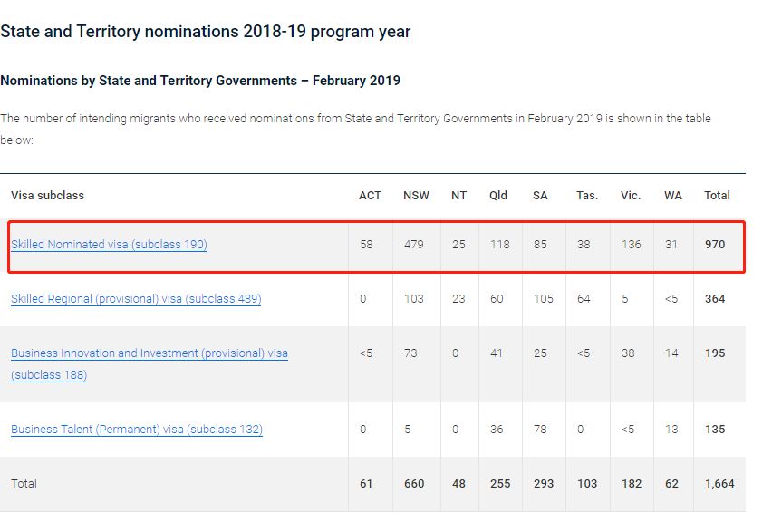Viewport: 772px width, 532px height.
Task: Click the NSW column header
Action: coord(416,196)
